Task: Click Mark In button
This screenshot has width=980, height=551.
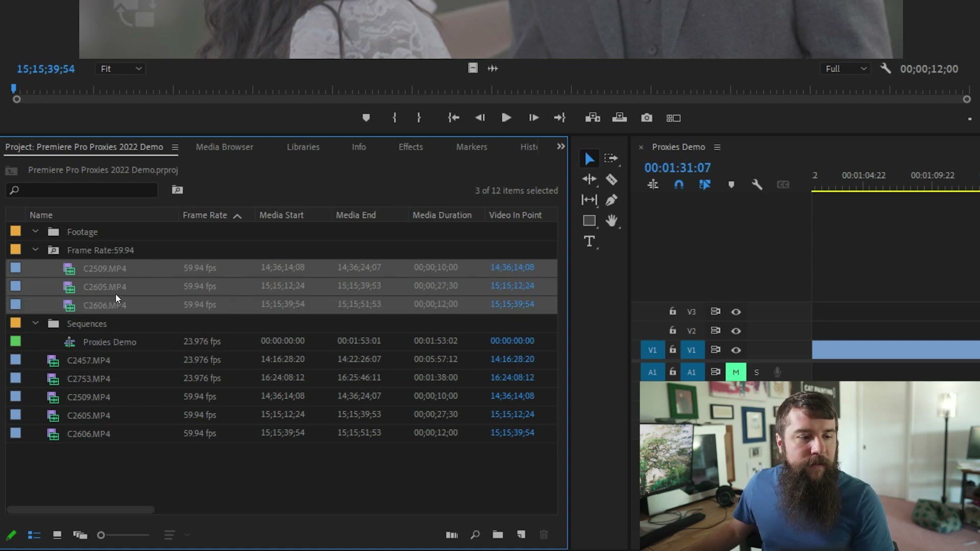Action: coord(395,118)
